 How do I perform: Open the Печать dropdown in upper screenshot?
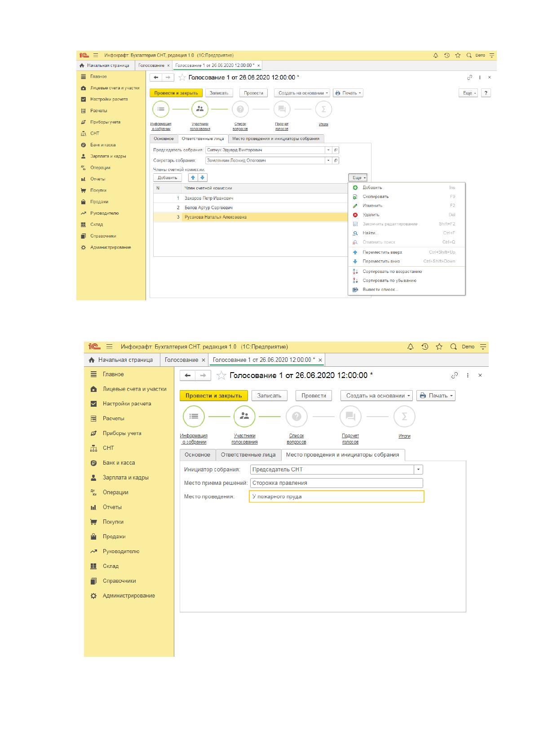click(348, 93)
